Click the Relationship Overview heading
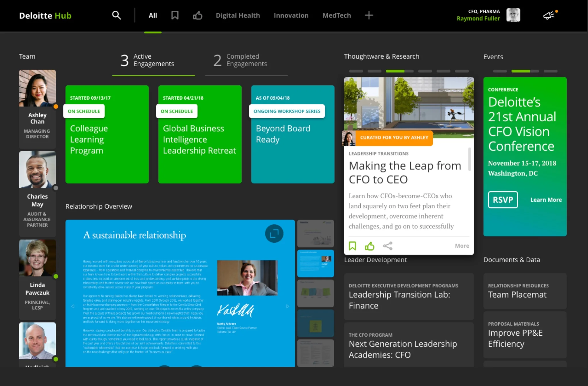The height and width of the screenshot is (386, 588). 99,207
